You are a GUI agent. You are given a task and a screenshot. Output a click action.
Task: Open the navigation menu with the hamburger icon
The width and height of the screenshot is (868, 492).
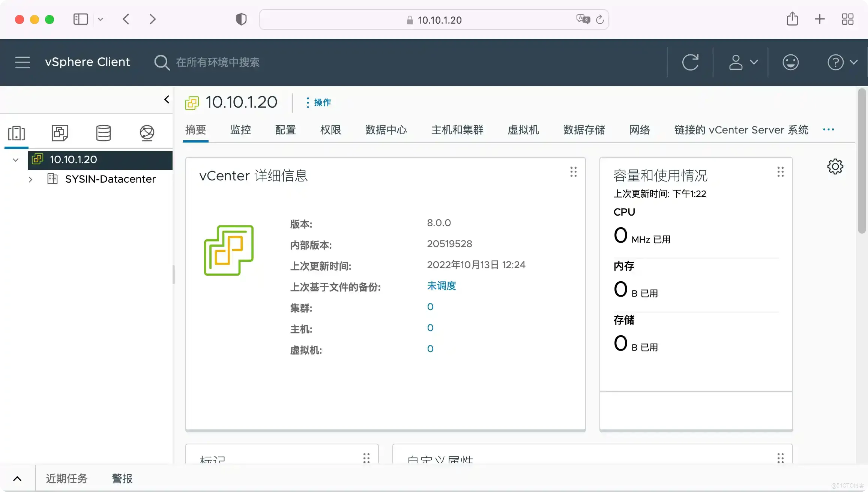[22, 62]
